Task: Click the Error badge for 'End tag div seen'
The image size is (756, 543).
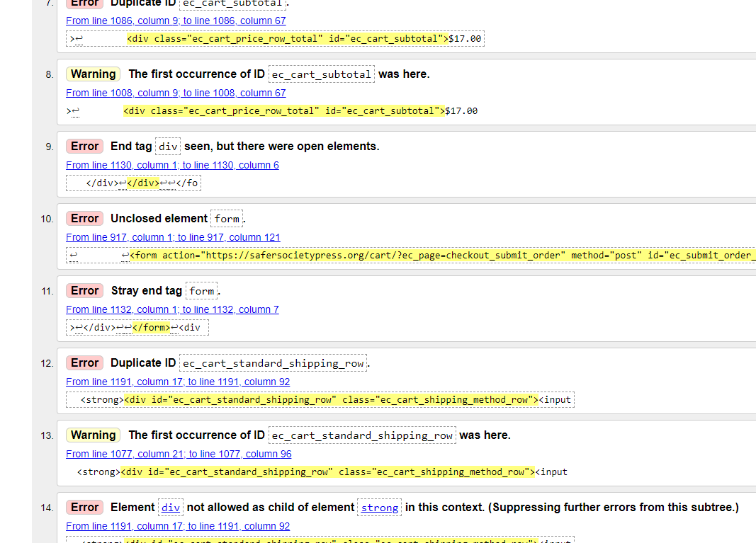Action: (85, 147)
